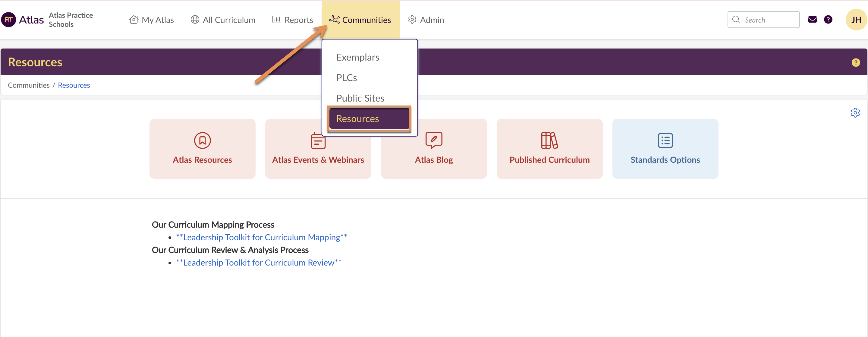Open the Reports dropdown menu
This screenshot has width=868, height=337.
[292, 20]
